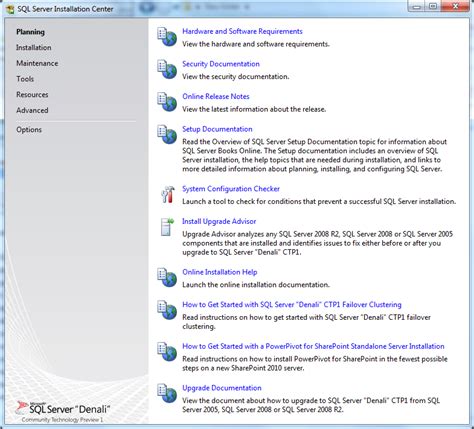This screenshot has height=429, width=474.
Task: Click 'Launch the online installation documentation.' text
Action: tap(256, 285)
